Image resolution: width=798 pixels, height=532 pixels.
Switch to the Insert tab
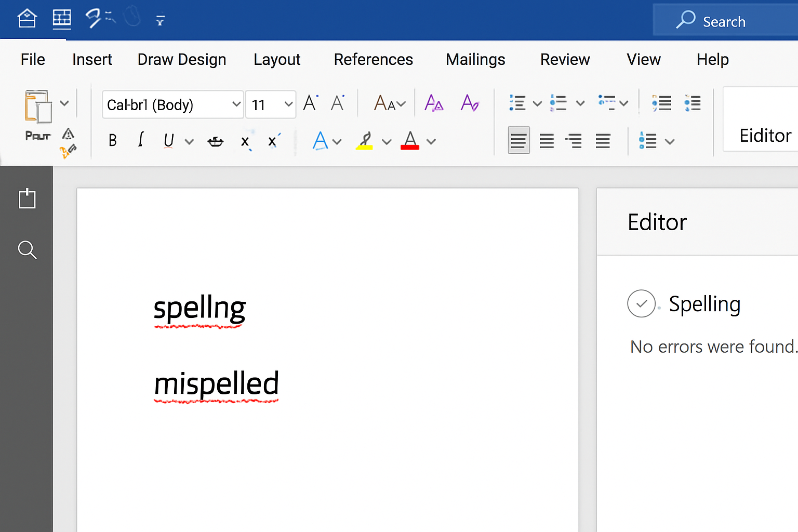[x=92, y=59]
